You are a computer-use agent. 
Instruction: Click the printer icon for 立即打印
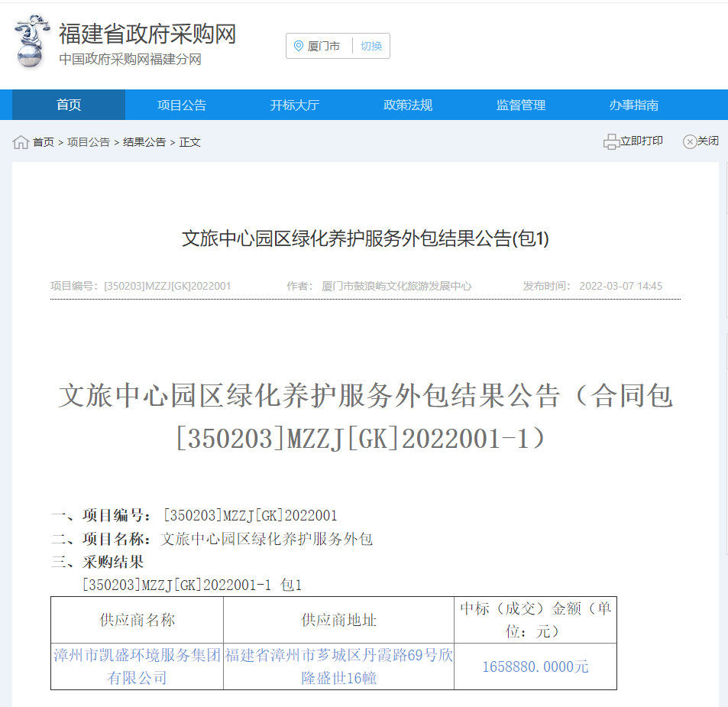[611, 141]
